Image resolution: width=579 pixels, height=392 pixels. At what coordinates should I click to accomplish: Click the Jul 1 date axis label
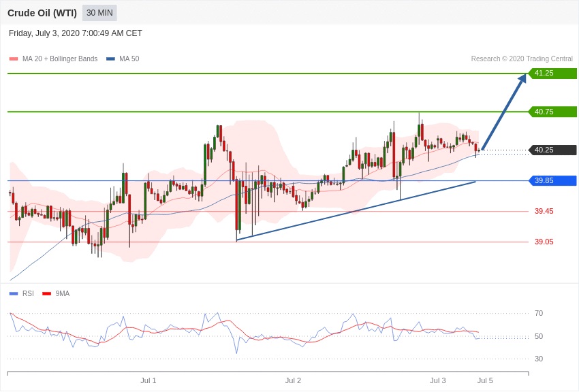click(148, 380)
